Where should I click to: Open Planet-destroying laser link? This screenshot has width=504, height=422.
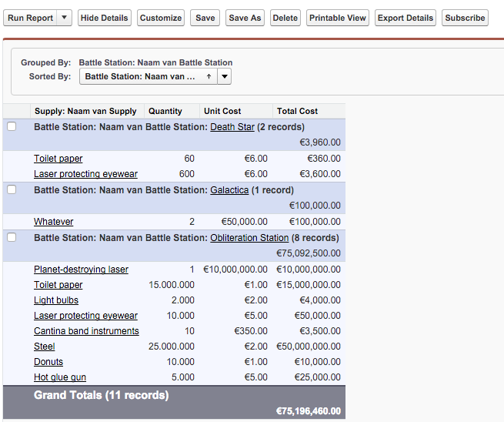point(81,270)
